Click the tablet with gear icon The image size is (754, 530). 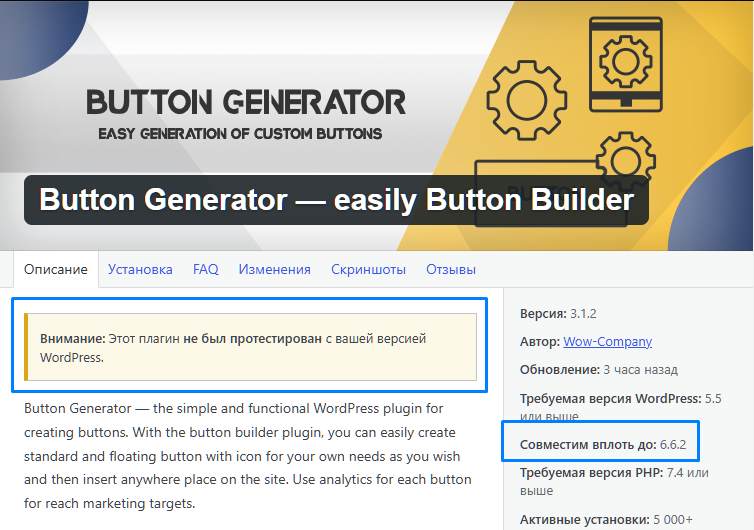pos(626,64)
